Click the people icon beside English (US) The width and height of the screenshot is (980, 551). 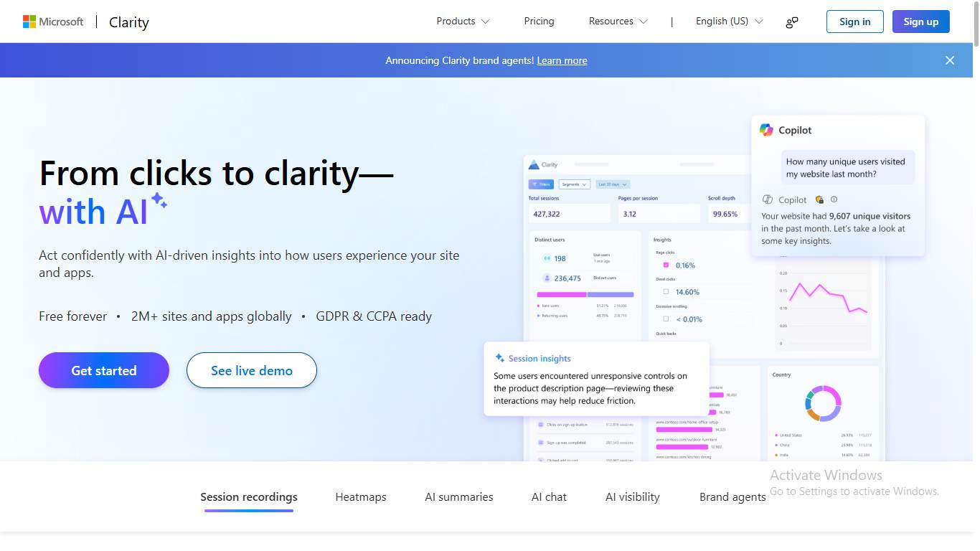pos(792,22)
